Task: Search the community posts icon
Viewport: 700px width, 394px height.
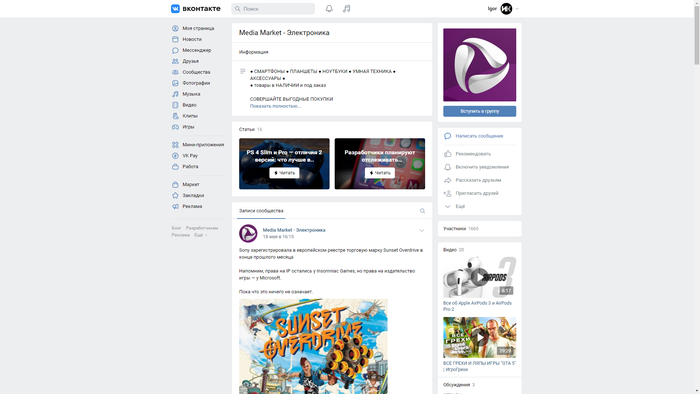Action: click(422, 211)
